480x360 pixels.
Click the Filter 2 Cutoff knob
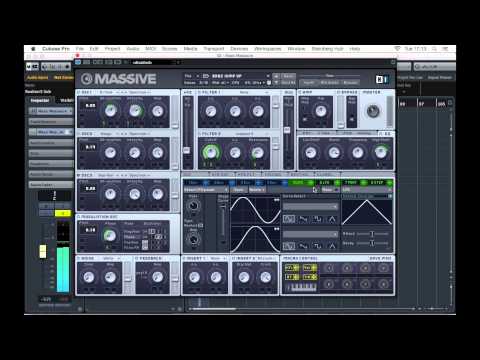tap(210, 153)
